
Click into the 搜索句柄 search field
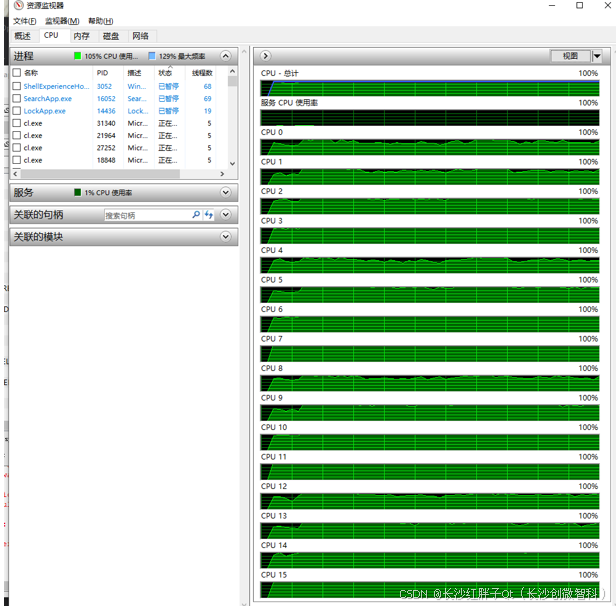(x=147, y=215)
